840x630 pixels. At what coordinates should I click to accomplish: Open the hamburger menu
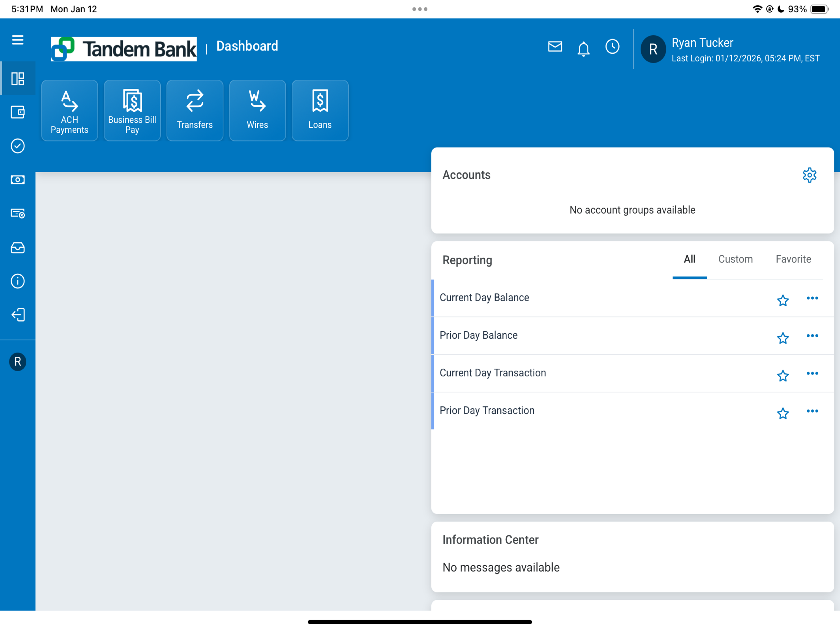point(17,40)
